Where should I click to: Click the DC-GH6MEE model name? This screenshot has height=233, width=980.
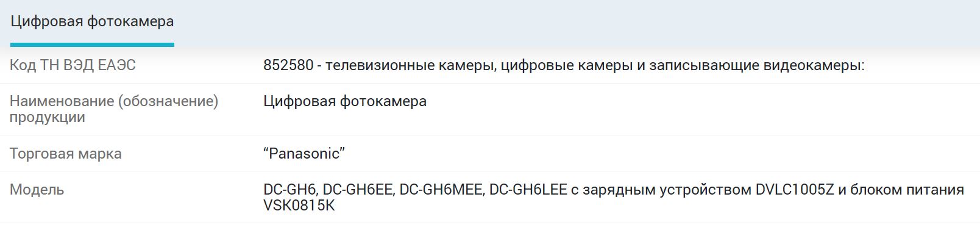pyautogui.click(x=441, y=190)
